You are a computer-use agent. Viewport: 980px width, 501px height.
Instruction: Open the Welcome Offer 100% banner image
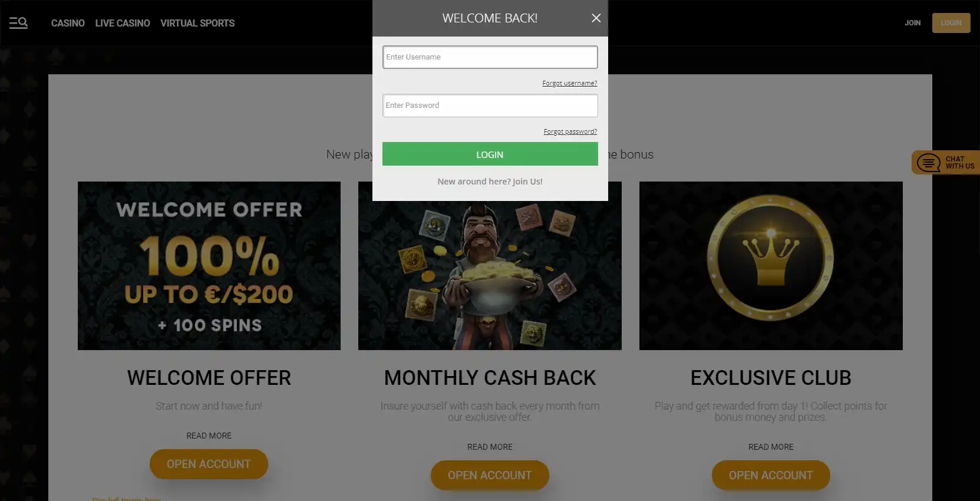point(209,266)
